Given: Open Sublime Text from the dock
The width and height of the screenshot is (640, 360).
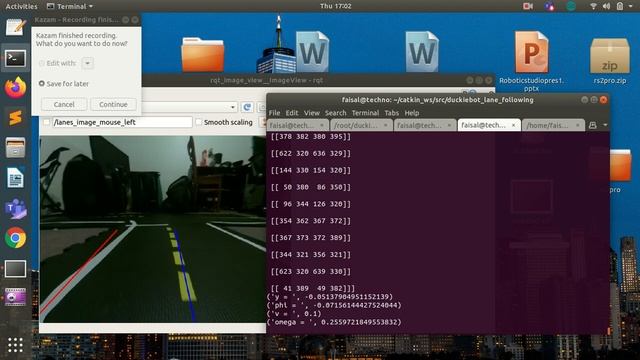Looking at the screenshot, I should [15, 118].
